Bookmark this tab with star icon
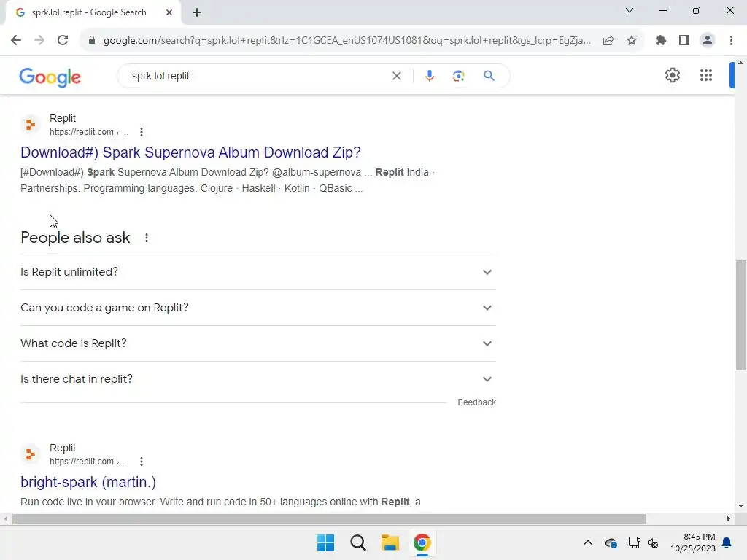 click(x=632, y=41)
